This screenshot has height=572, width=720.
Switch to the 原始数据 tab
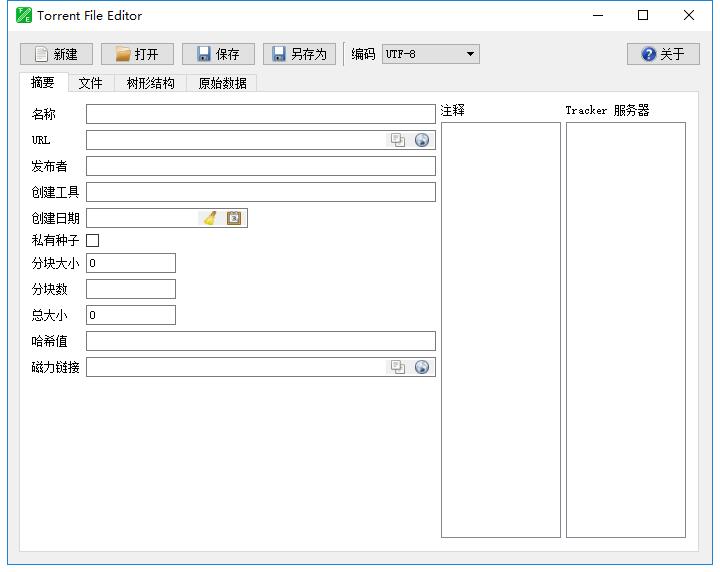tap(222, 83)
